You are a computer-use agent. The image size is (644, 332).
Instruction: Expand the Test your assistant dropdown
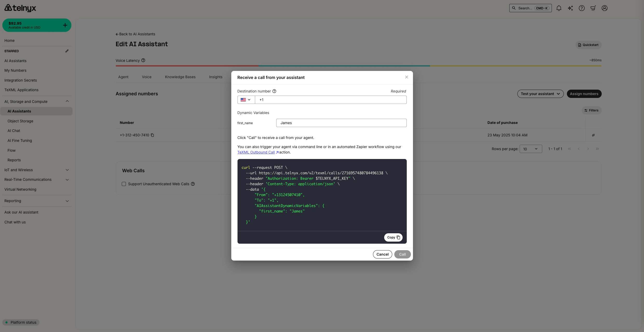tap(540, 94)
